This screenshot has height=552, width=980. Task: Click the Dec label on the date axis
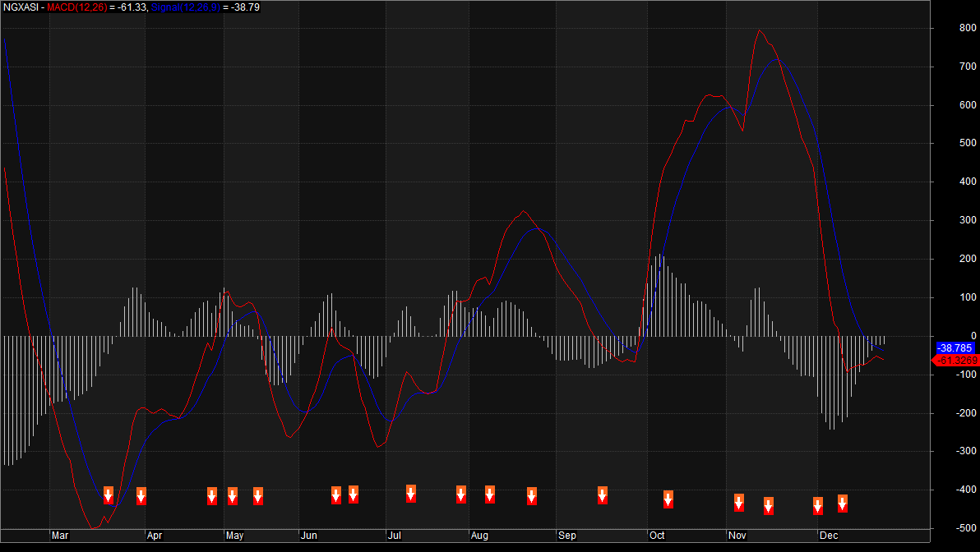click(x=829, y=536)
